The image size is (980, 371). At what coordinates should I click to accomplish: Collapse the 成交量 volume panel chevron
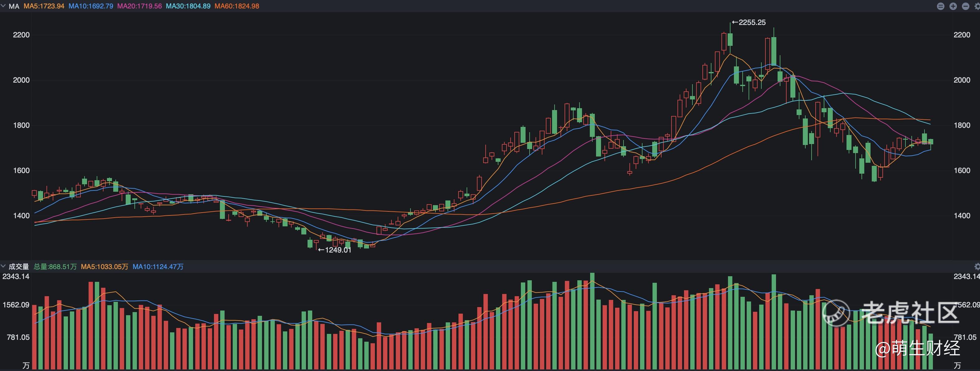(x=3, y=266)
